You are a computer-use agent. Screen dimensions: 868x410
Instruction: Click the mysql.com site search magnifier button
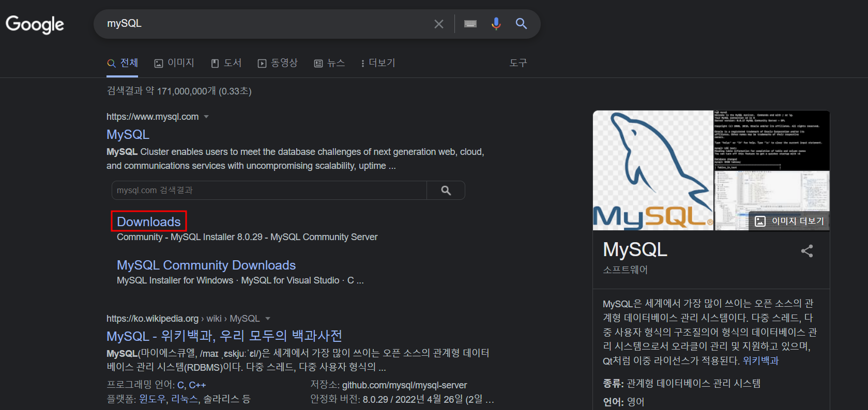click(x=446, y=191)
